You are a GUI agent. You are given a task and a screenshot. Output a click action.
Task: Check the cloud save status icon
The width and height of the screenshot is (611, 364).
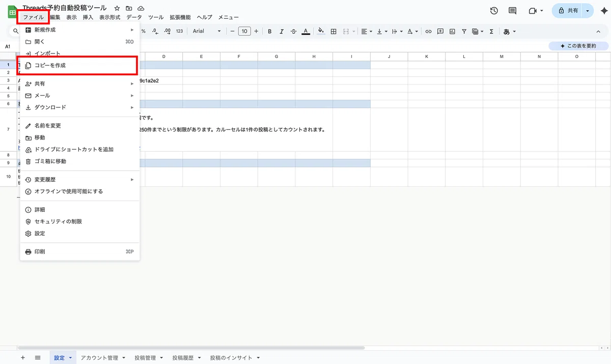click(x=141, y=9)
